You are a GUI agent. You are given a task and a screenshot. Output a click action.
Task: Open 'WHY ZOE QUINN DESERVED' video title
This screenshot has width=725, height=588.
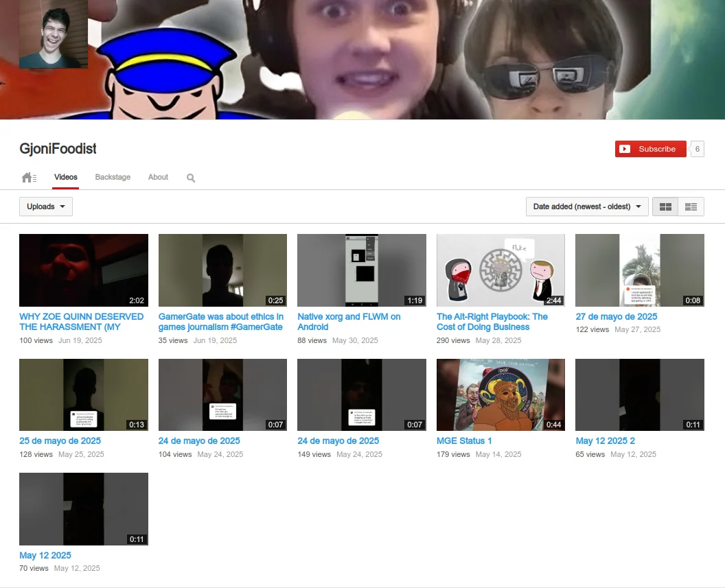click(x=82, y=322)
